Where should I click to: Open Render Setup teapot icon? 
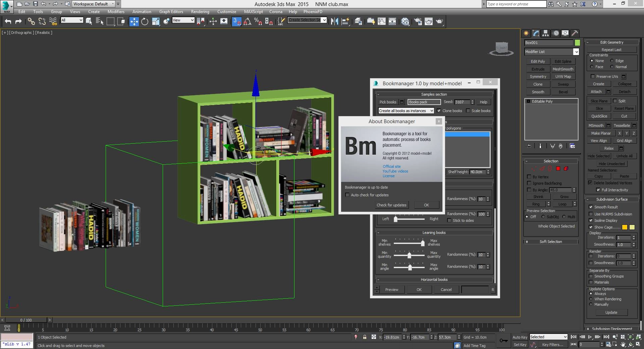pos(418,21)
